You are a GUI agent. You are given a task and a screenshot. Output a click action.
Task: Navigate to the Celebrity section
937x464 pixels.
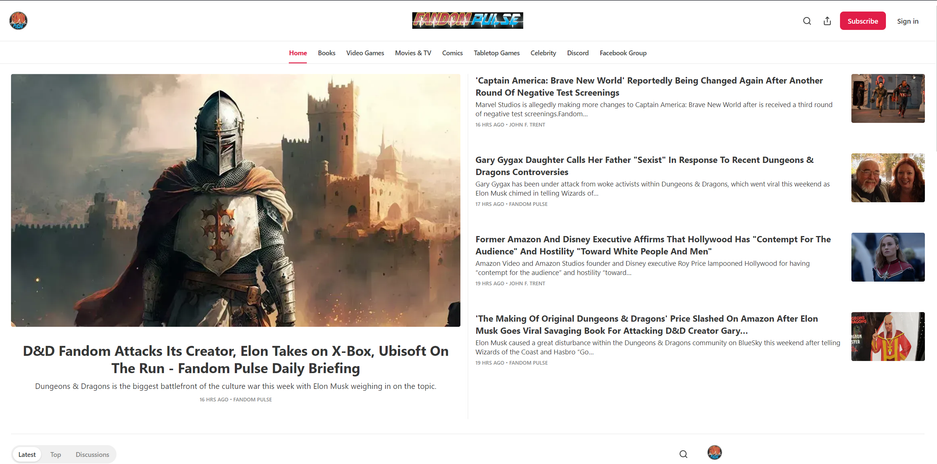click(543, 53)
